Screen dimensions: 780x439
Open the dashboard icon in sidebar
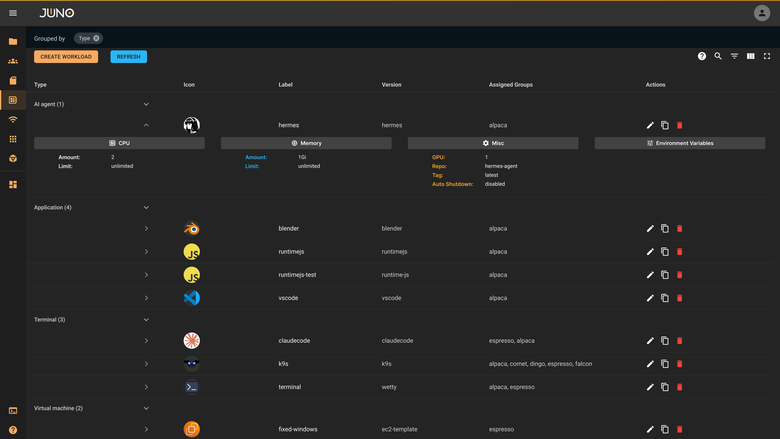click(13, 184)
